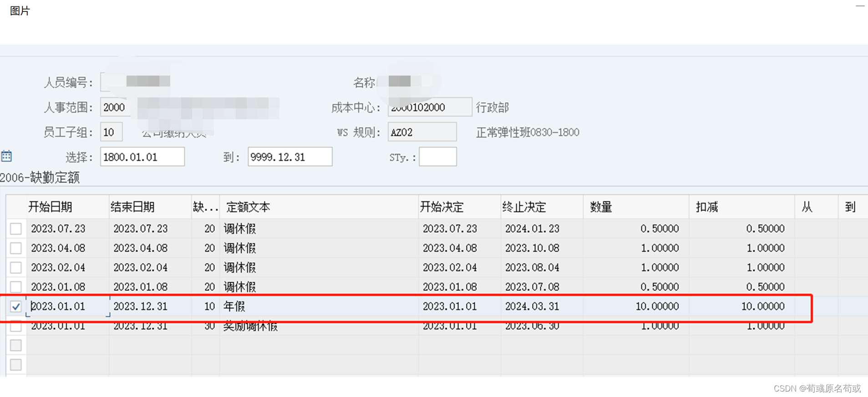Click the empty STy. input field

click(438, 157)
